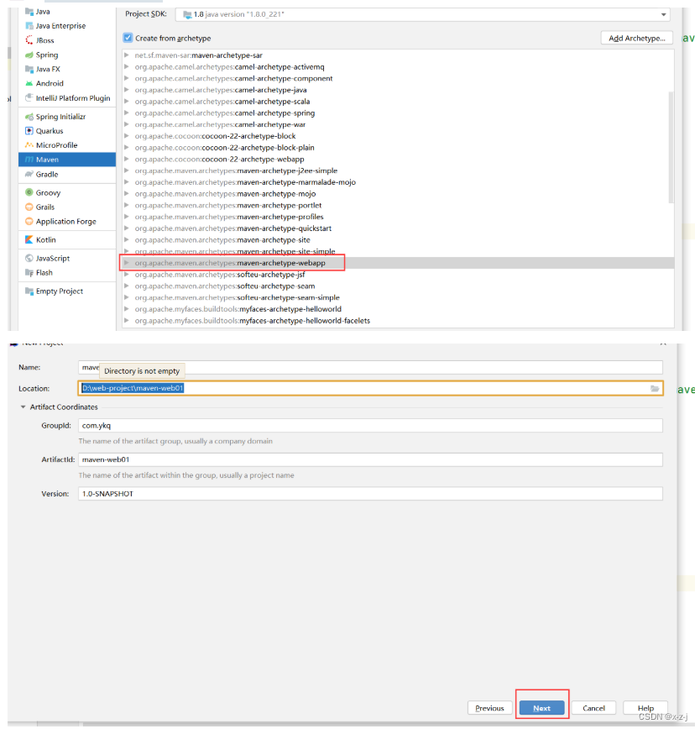Screen dimensions: 700x729
Task: Select the JavaScript globe icon
Action: coord(29,258)
